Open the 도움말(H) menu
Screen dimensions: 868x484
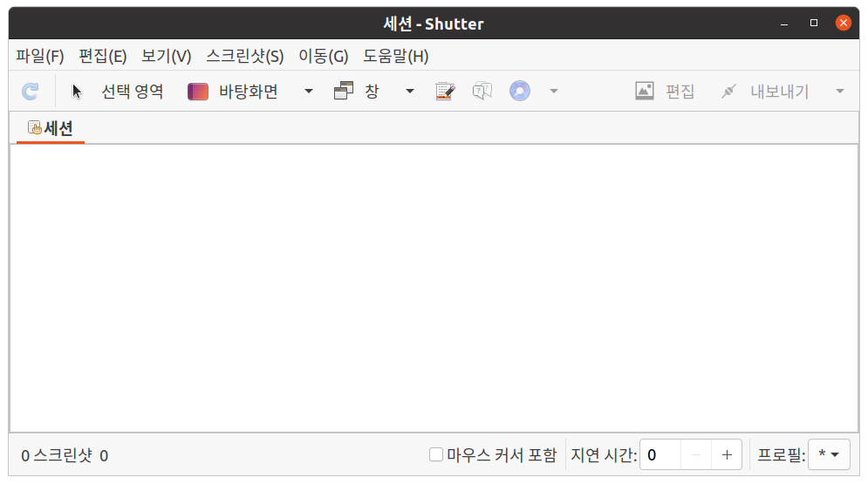pyautogui.click(x=396, y=56)
